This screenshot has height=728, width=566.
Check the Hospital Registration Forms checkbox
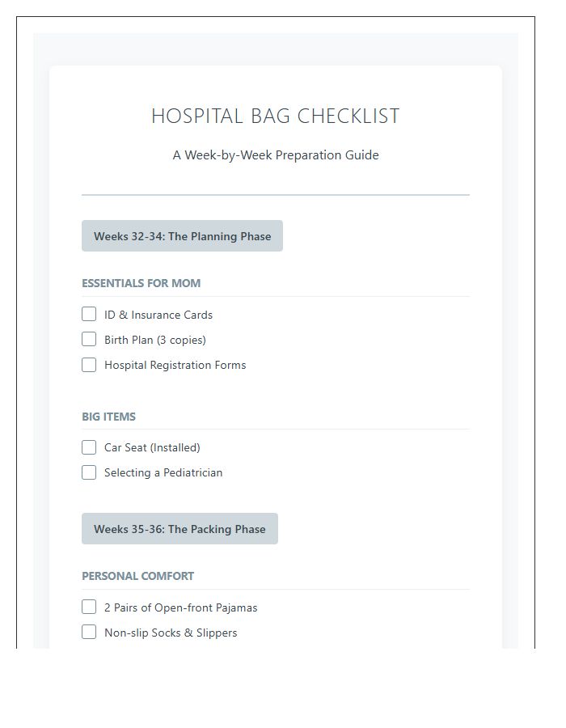pyautogui.click(x=89, y=365)
